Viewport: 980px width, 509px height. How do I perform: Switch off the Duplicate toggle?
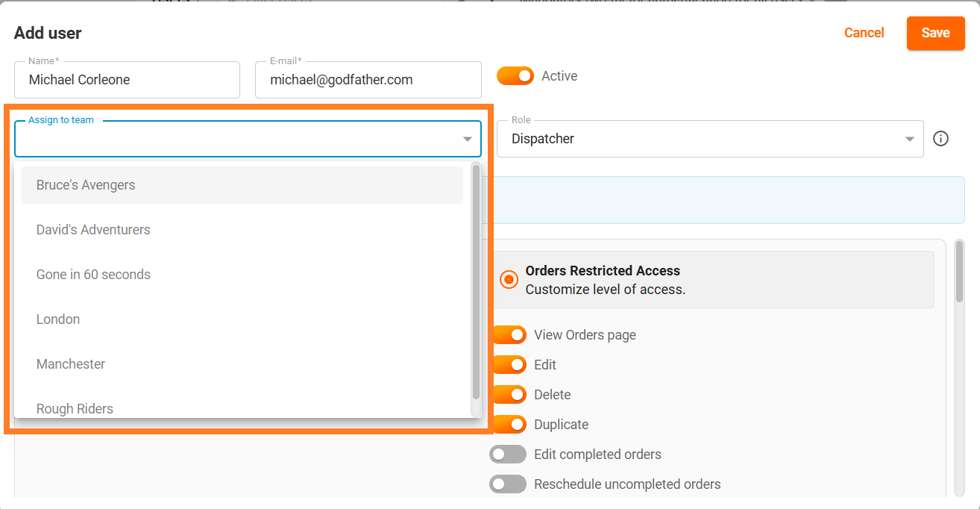click(509, 425)
